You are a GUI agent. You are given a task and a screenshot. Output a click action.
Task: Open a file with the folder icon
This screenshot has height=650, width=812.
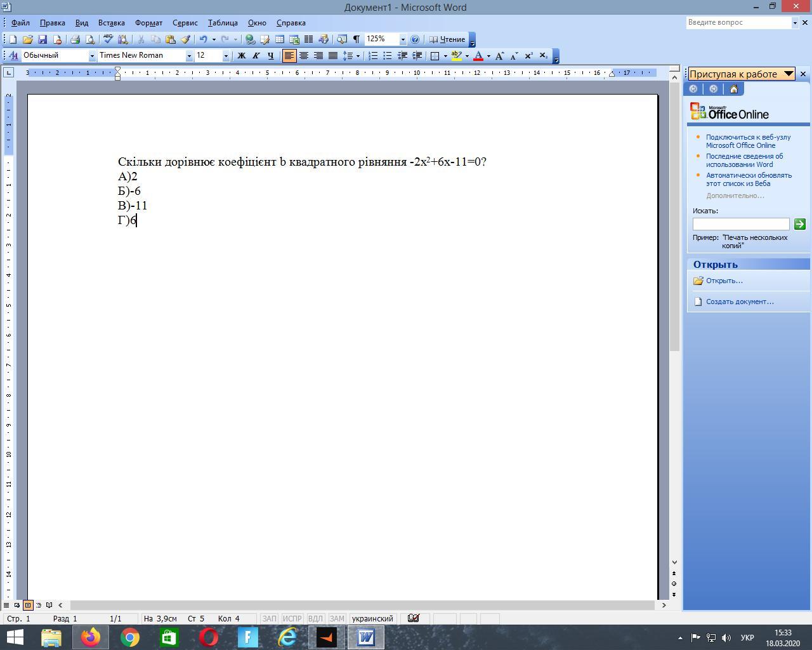tap(27, 39)
